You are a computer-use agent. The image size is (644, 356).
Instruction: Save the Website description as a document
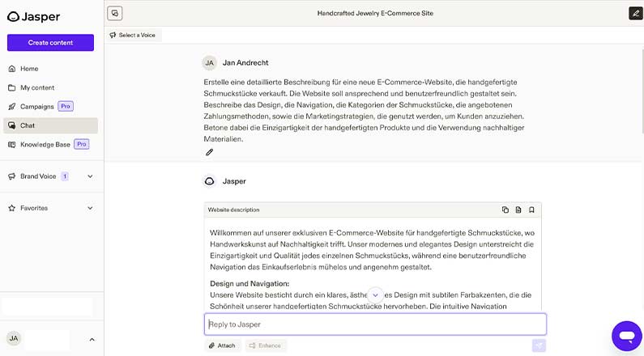coord(518,210)
